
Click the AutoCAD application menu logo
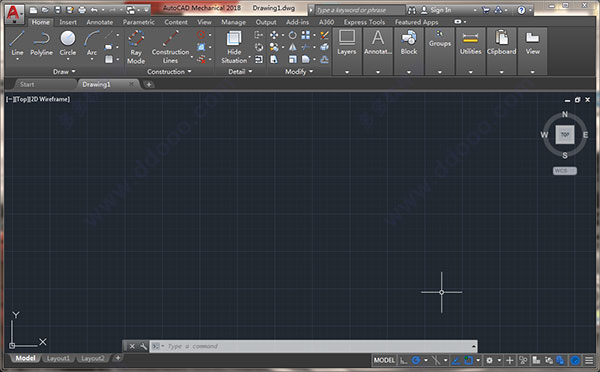(14, 13)
